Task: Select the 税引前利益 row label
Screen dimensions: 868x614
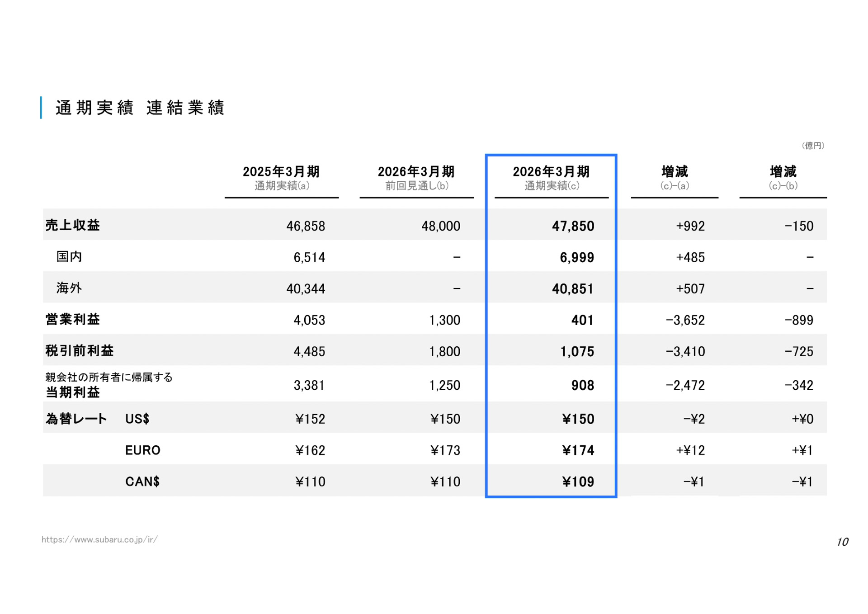Action: 79,351
